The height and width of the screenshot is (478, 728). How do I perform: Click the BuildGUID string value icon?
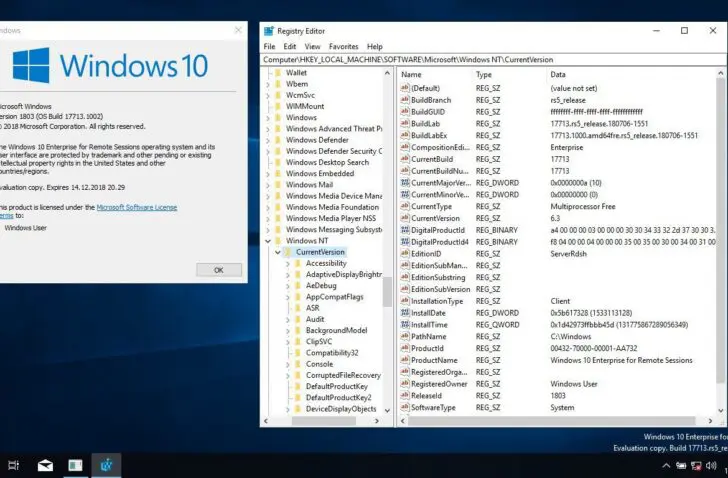coord(405,111)
